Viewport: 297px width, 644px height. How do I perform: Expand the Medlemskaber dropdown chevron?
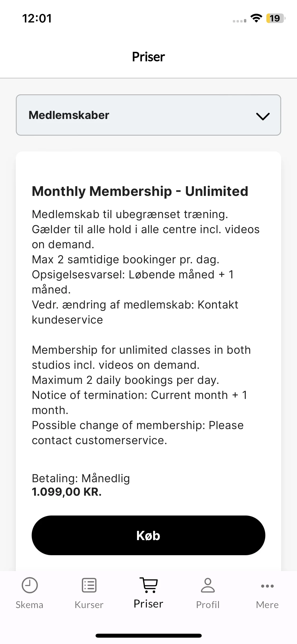pyautogui.click(x=263, y=116)
